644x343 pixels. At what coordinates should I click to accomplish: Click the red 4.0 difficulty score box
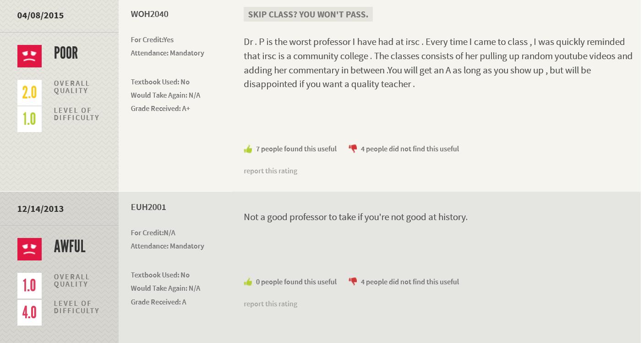pyautogui.click(x=29, y=313)
